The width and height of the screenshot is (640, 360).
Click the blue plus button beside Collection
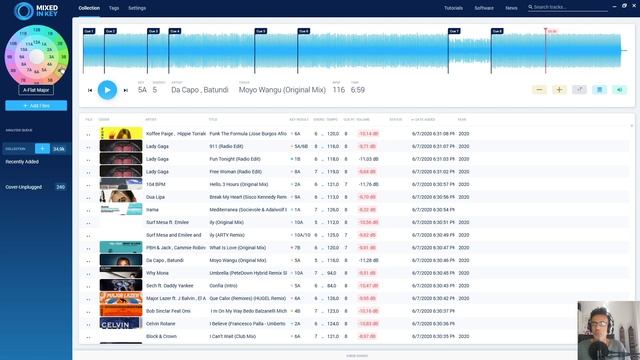coord(42,149)
